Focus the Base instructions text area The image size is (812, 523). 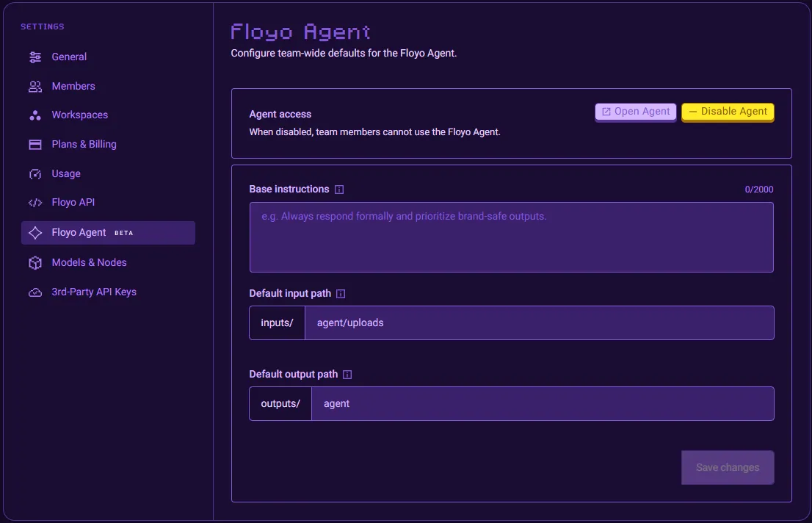[511, 237]
